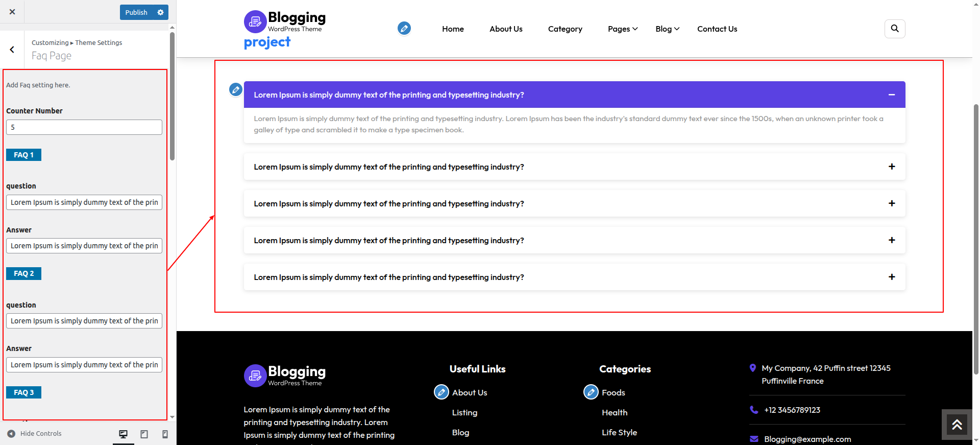This screenshot has height=445, width=980.
Task: Switch to desktop preview device icon
Action: tap(123, 434)
